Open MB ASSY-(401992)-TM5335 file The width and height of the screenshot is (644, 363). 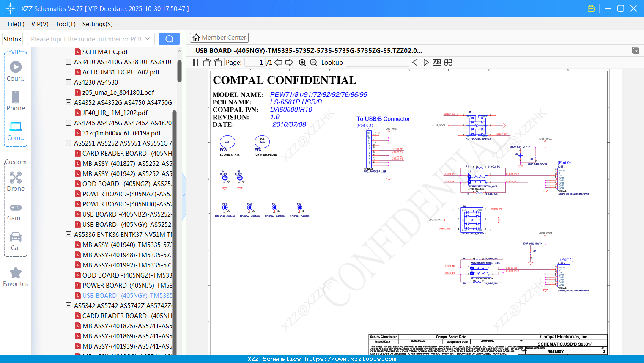click(x=127, y=265)
